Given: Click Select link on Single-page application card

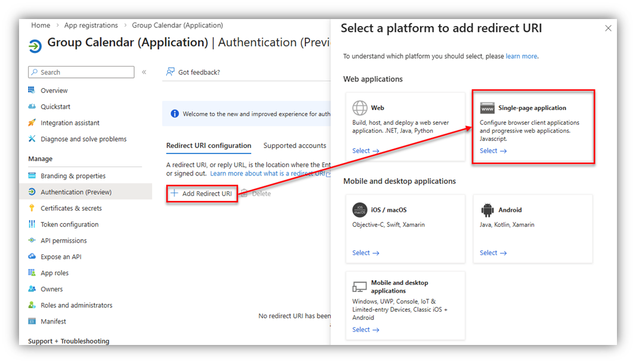Looking at the screenshot, I should [x=493, y=150].
